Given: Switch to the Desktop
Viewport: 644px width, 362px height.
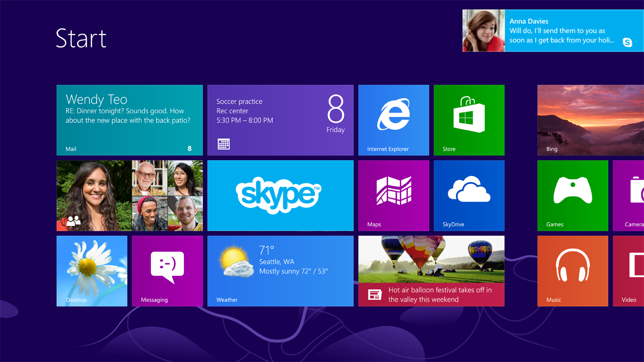Looking at the screenshot, I should point(91,271).
